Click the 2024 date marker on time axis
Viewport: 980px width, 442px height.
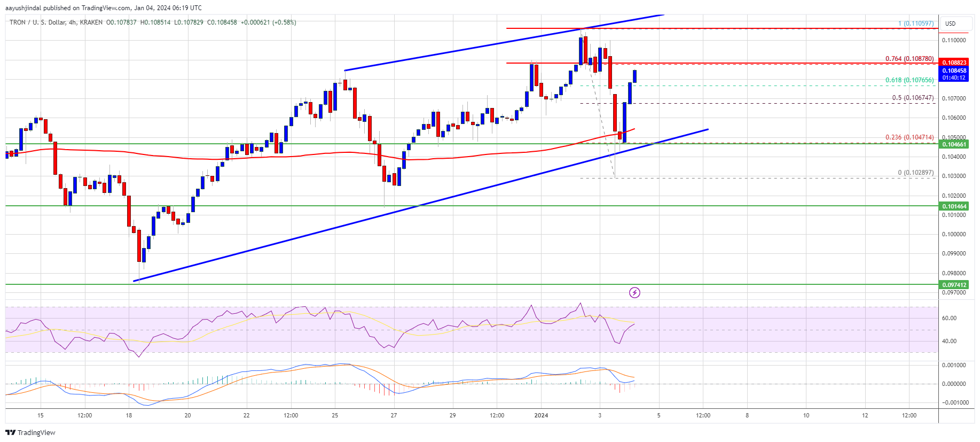click(x=541, y=415)
